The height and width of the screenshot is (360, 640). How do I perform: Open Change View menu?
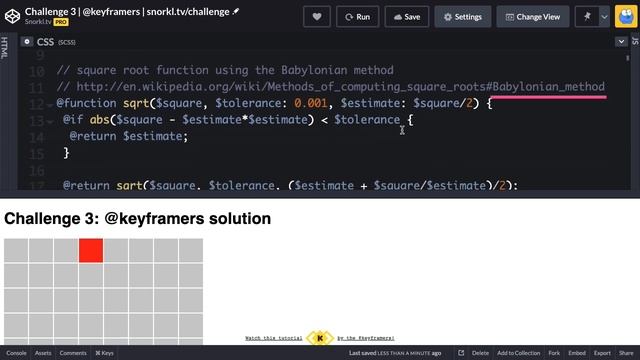[x=533, y=17]
